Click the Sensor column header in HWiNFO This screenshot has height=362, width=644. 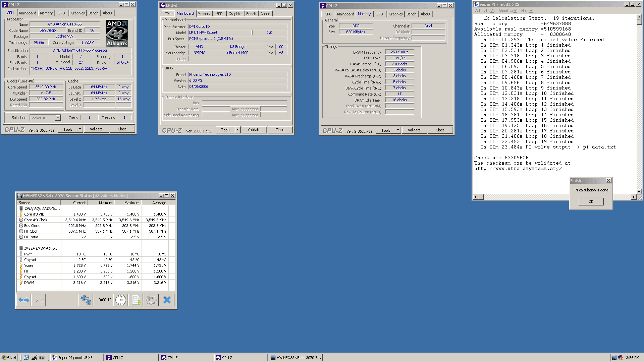click(x=39, y=203)
